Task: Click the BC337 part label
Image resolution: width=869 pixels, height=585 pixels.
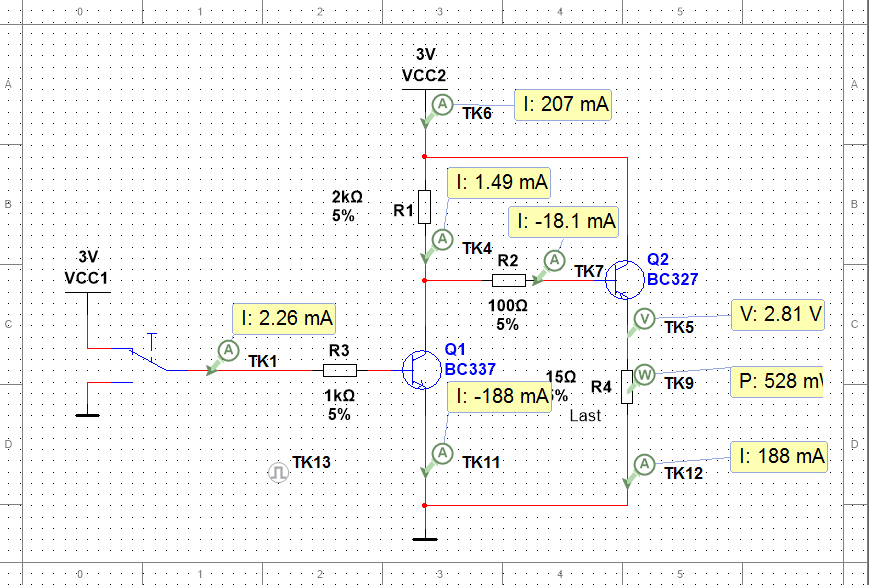Action: (470, 370)
